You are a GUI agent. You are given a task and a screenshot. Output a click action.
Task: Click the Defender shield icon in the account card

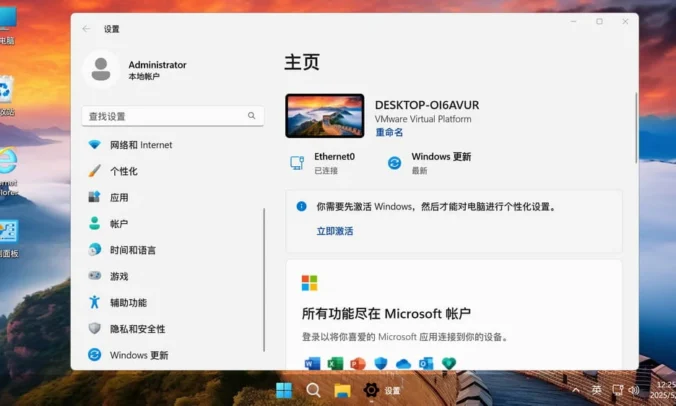pyautogui.click(x=381, y=364)
